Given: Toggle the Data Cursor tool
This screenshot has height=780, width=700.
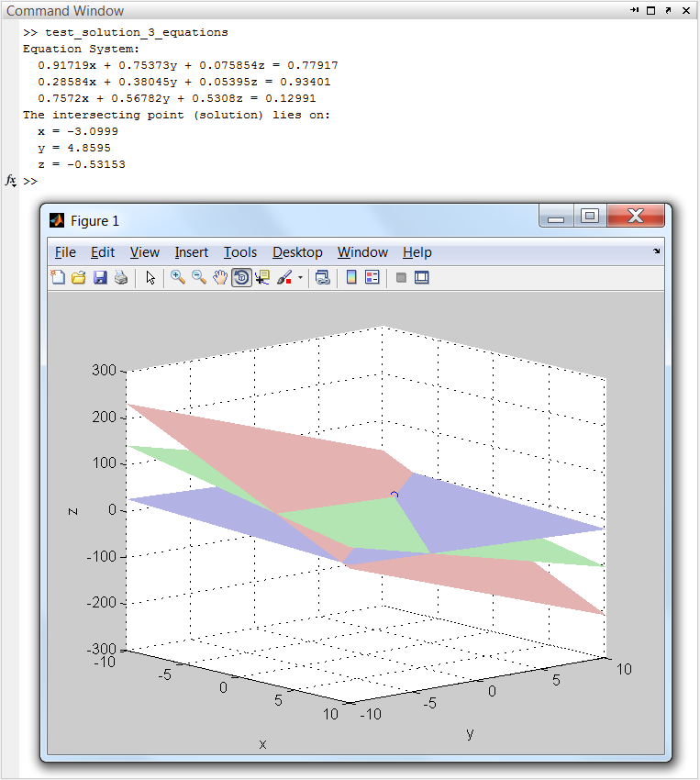Looking at the screenshot, I should click(262, 278).
